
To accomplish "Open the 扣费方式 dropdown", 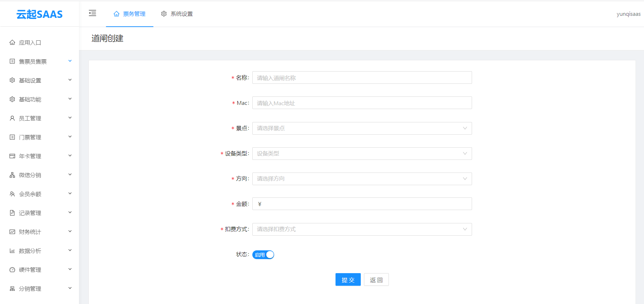I will (x=362, y=229).
